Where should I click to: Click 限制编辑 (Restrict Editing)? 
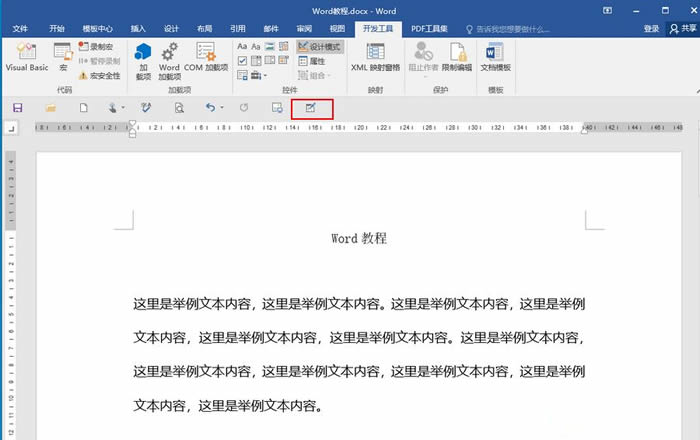457,57
